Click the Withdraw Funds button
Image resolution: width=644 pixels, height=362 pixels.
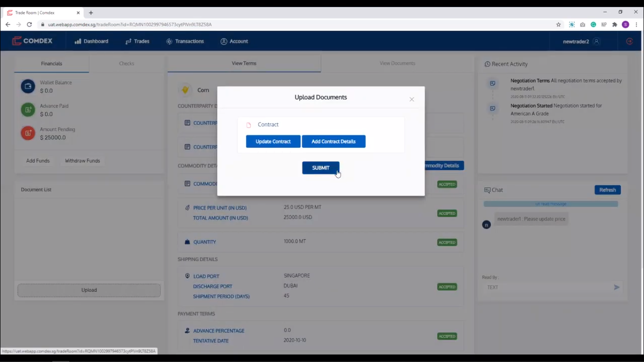coord(83,161)
